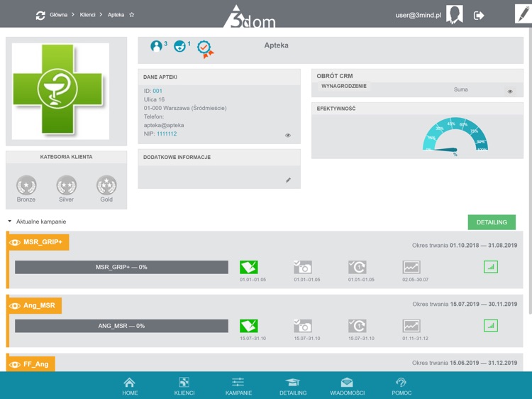Click the green DETAILING button

point(492,222)
